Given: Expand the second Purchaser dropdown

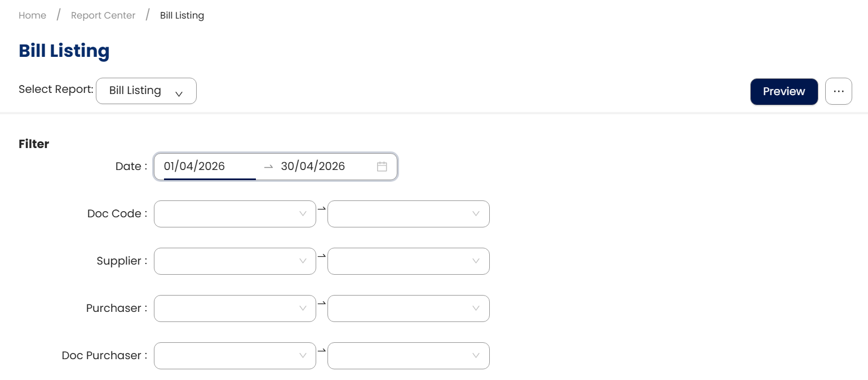Looking at the screenshot, I should pyautogui.click(x=408, y=309).
